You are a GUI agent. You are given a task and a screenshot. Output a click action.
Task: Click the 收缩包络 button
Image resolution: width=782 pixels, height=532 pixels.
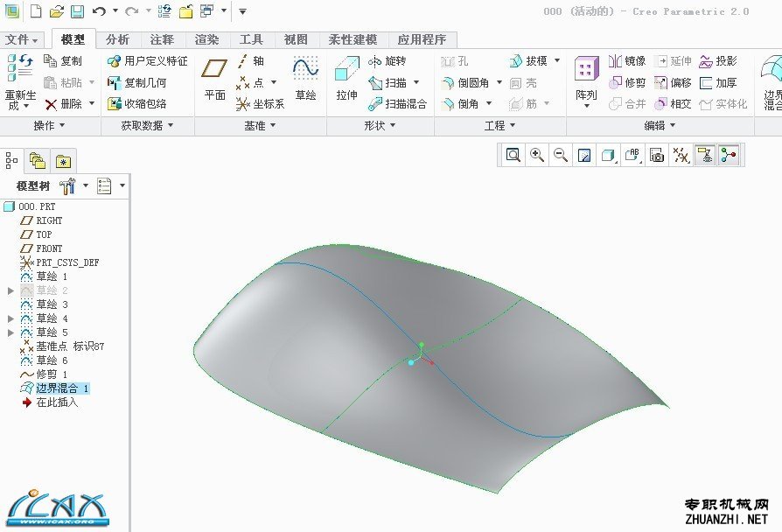pyautogui.click(x=137, y=104)
